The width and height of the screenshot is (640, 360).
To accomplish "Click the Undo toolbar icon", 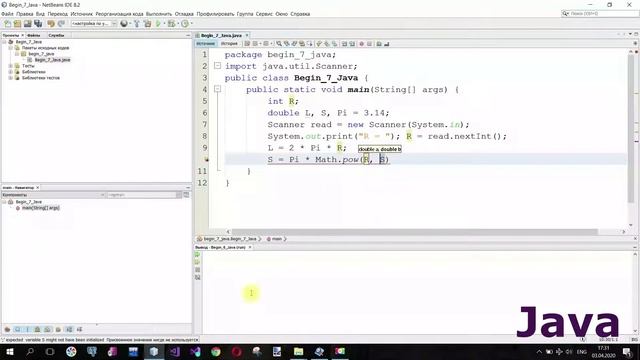I will click(x=51, y=24).
